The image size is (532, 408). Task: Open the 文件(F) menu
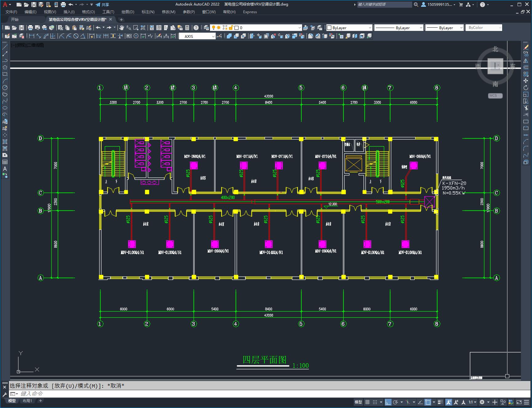click(x=11, y=12)
